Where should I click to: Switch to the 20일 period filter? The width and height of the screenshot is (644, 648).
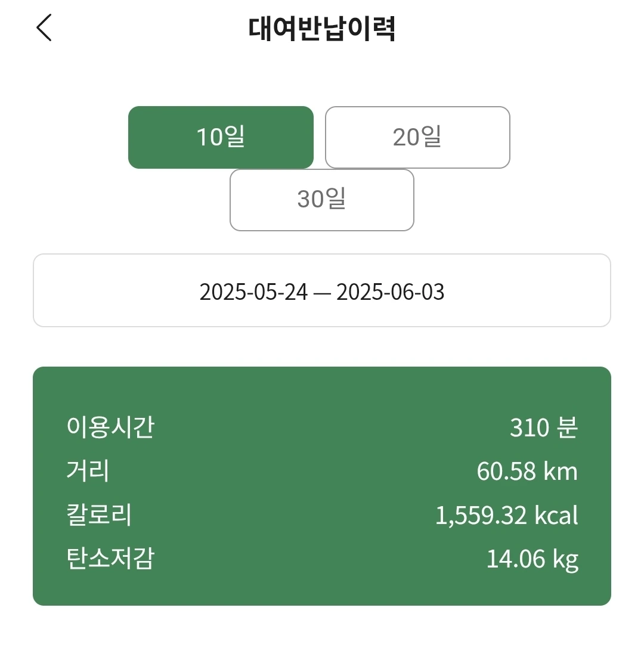point(417,137)
